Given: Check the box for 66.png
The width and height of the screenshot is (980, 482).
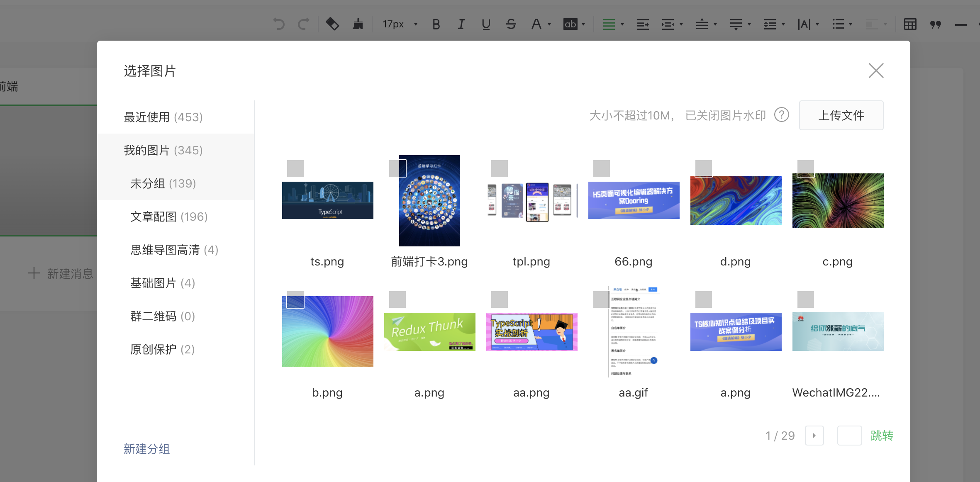Looking at the screenshot, I should 602,168.
